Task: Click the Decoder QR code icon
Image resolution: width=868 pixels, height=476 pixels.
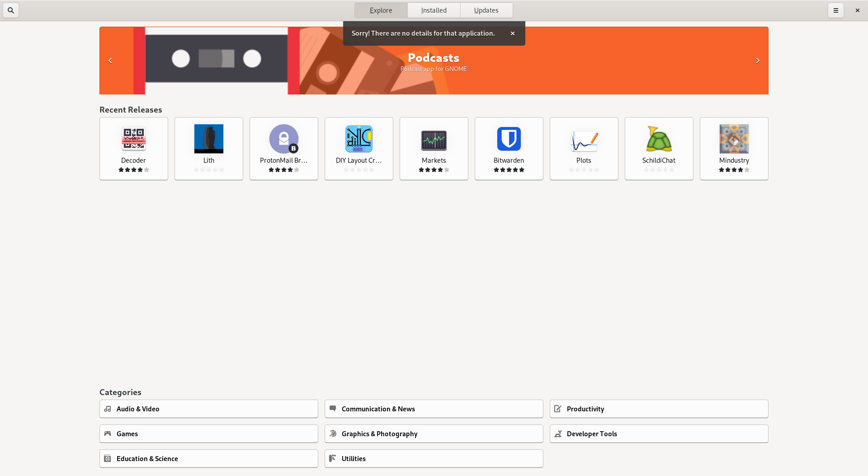Action: 134,139
